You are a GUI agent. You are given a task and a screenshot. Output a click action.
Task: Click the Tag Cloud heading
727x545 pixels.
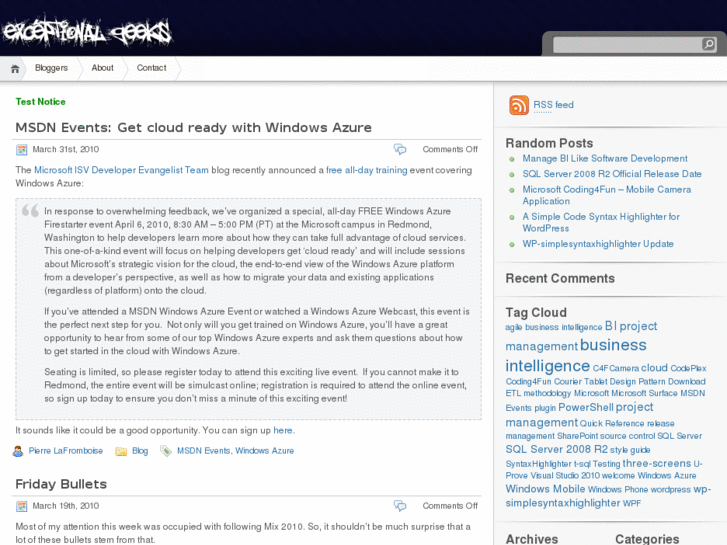pos(536,313)
